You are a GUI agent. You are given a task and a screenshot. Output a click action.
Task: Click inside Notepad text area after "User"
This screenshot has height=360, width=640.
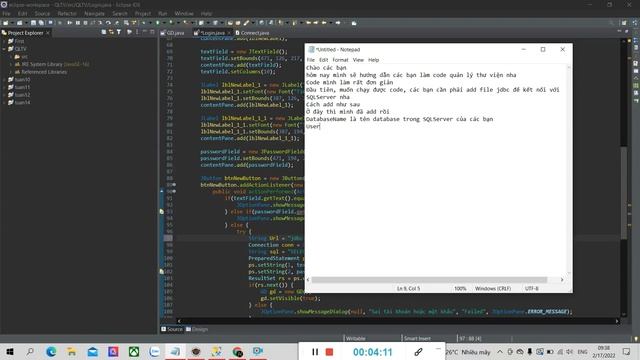coord(321,127)
